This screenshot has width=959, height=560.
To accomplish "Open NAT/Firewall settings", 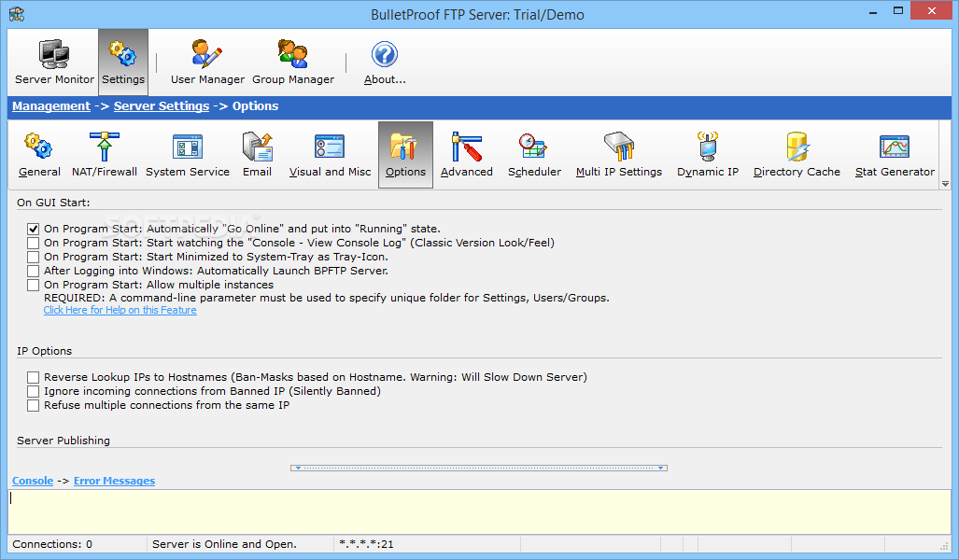I will click(x=104, y=155).
